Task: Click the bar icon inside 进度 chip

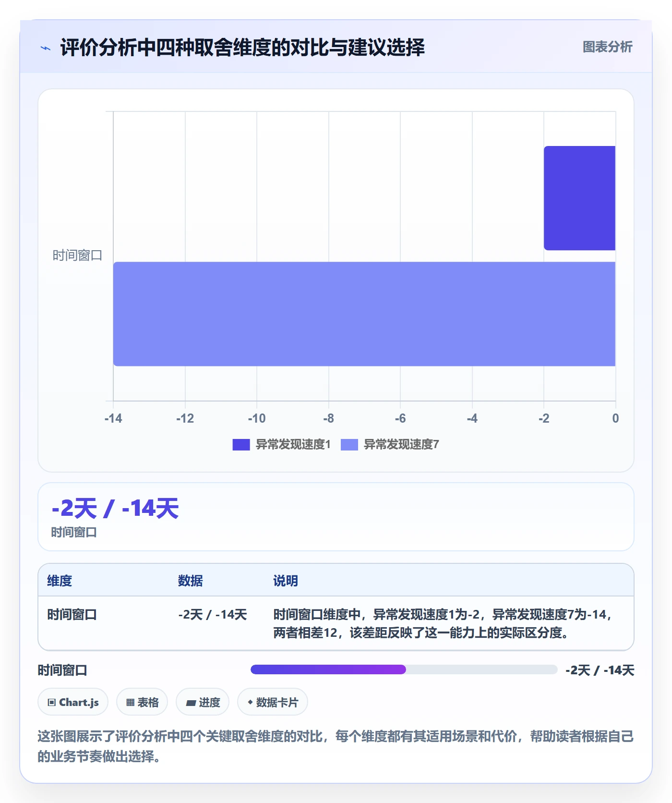Action: point(191,703)
